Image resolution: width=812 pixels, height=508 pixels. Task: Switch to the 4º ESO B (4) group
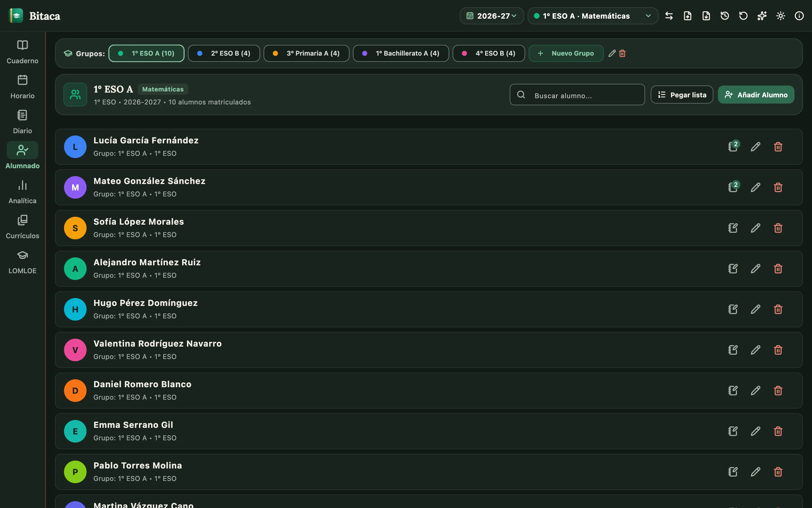(489, 53)
